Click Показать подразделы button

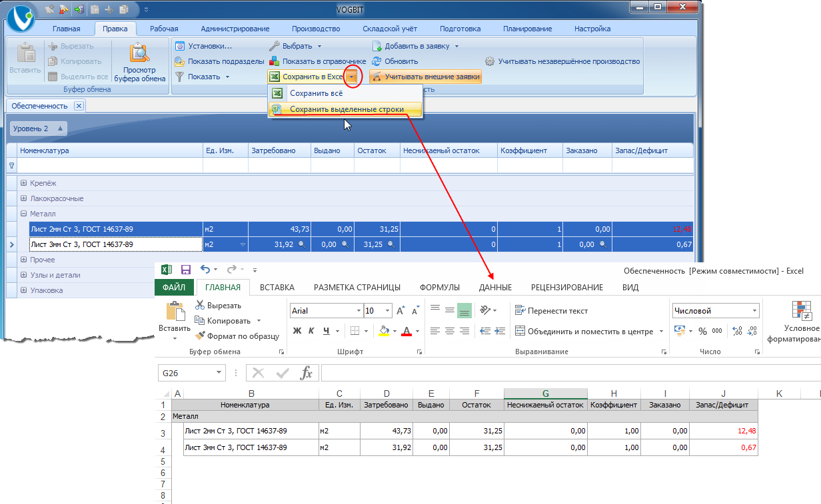[219, 61]
